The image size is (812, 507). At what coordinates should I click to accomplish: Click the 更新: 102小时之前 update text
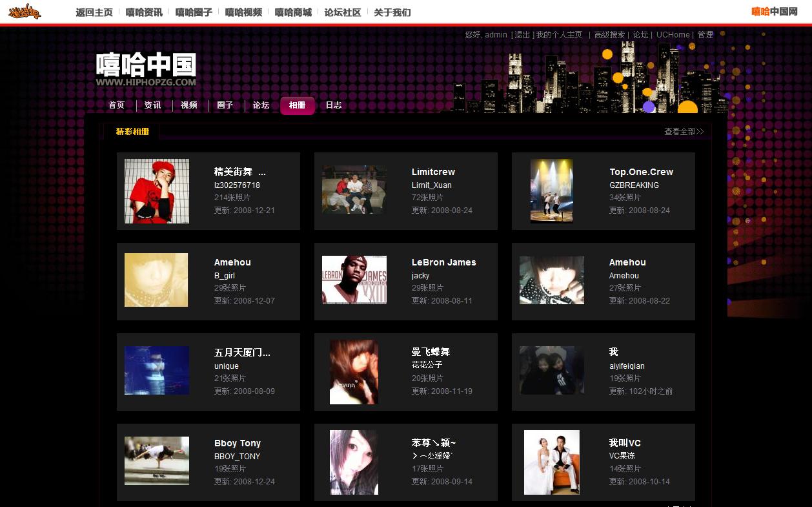coord(641,391)
